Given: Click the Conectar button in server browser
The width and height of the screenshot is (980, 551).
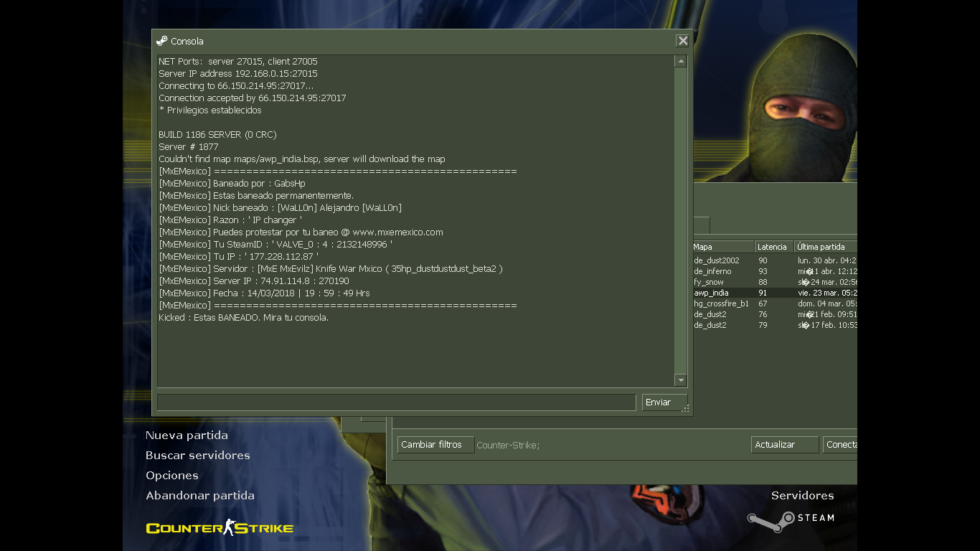Looking at the screenshot, I should [x=840, y=445].
